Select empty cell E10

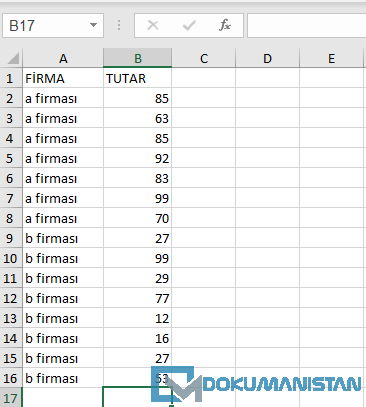(x=331, y=258)
